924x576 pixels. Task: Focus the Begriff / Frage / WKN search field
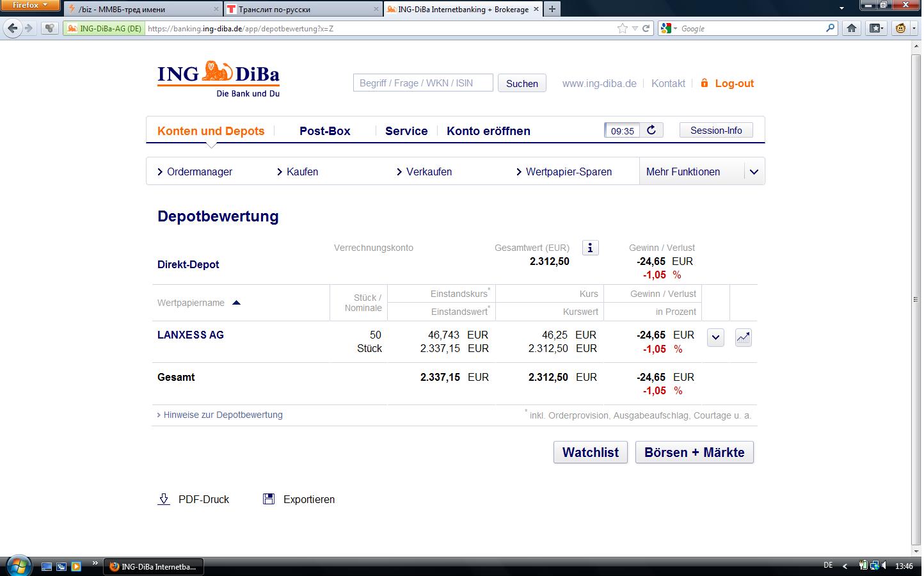[423, 83]
